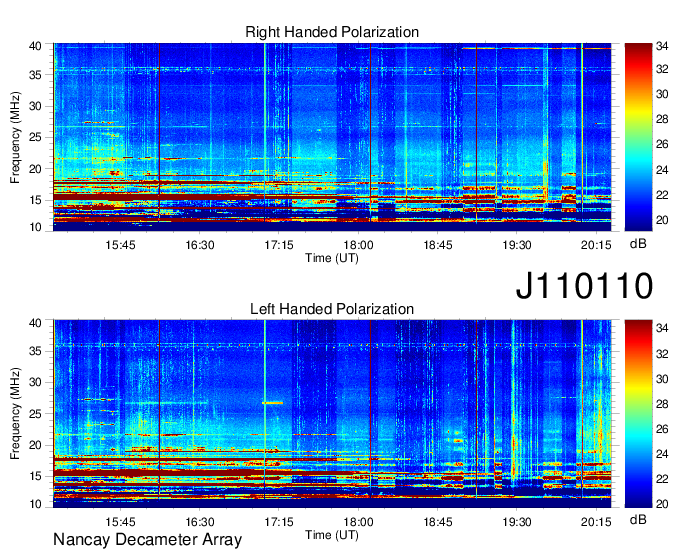Click the 32 value on top color bar
The width and height of the screenshot is (680, 552).
(662, 69)
